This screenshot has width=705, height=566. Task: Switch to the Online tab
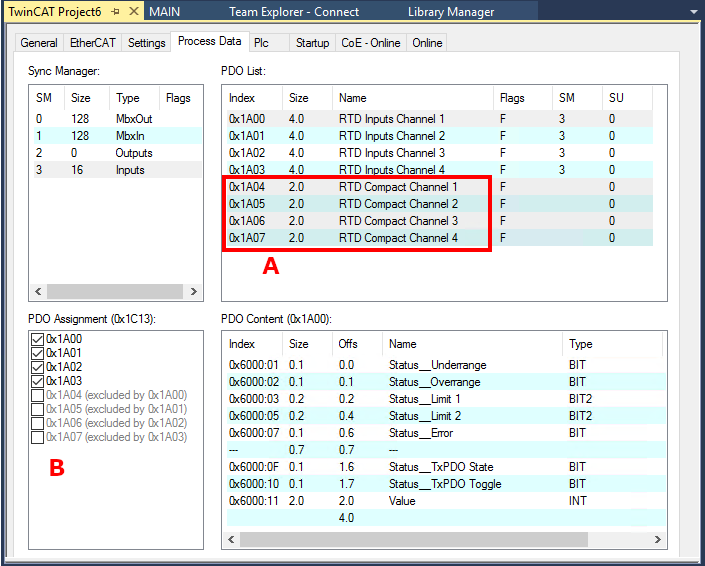tap(427, 43)
